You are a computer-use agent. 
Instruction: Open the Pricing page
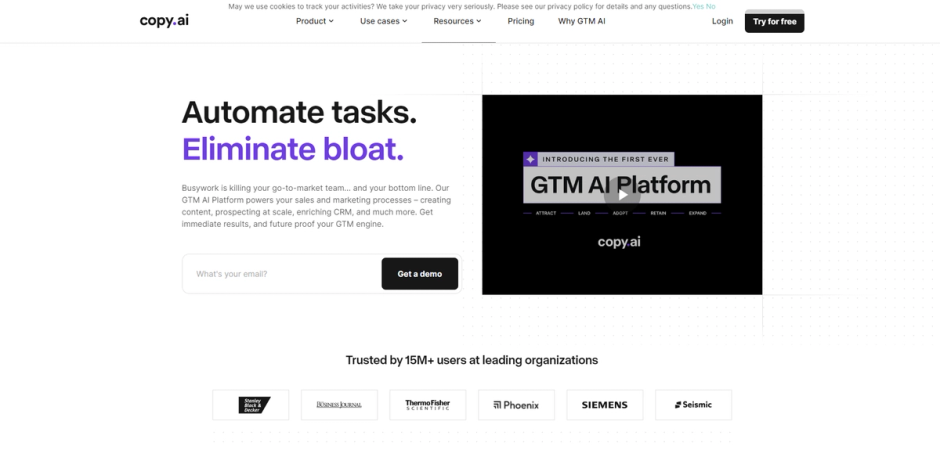[x=520, y=21]
